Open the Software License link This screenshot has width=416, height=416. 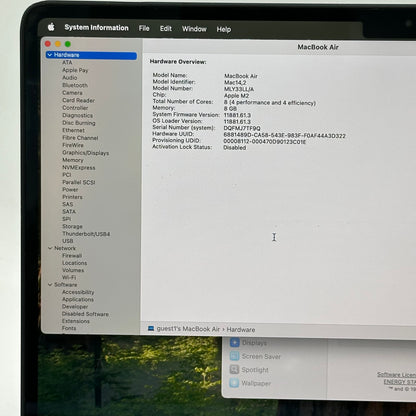pyautogui.click(x=396, y=375)
